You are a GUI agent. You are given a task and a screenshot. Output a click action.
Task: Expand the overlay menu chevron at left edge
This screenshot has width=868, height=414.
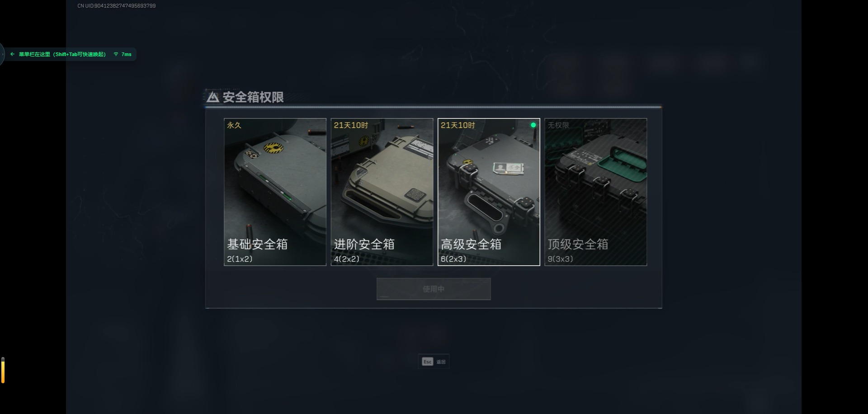[x=2, y=54]
